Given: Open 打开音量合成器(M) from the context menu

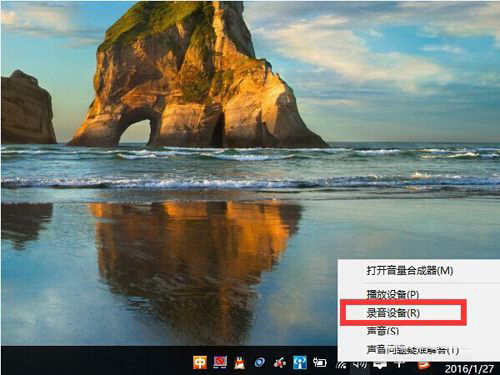Looking at the screenshot, I should tap(410, 270).
